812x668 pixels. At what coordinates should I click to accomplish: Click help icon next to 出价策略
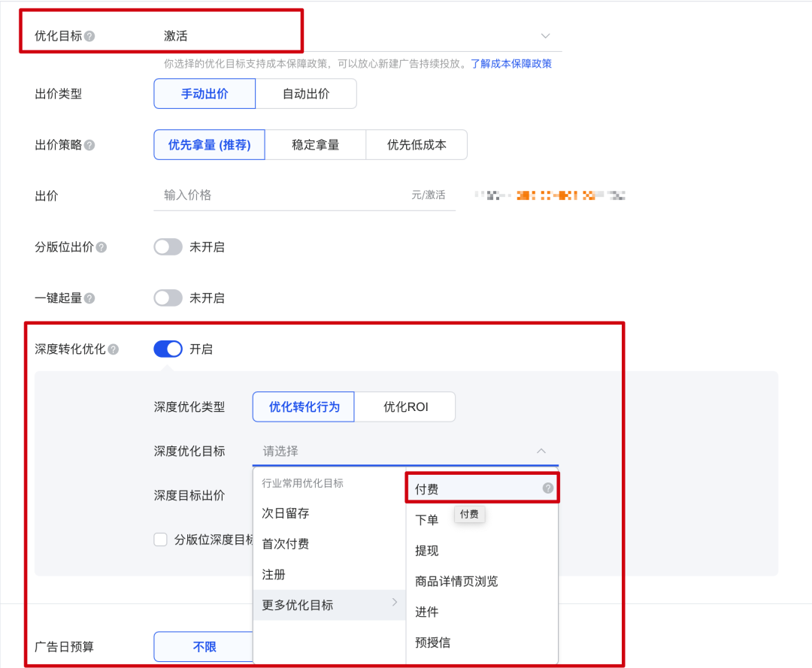pos(89,145)
